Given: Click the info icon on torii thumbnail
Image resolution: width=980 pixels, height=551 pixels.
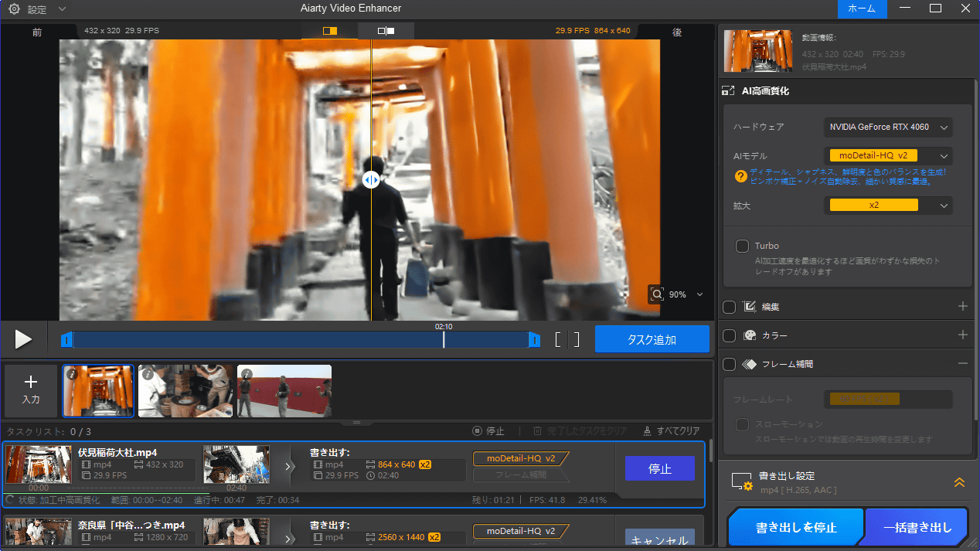Looking at the screenshot, I should [71, 374].
